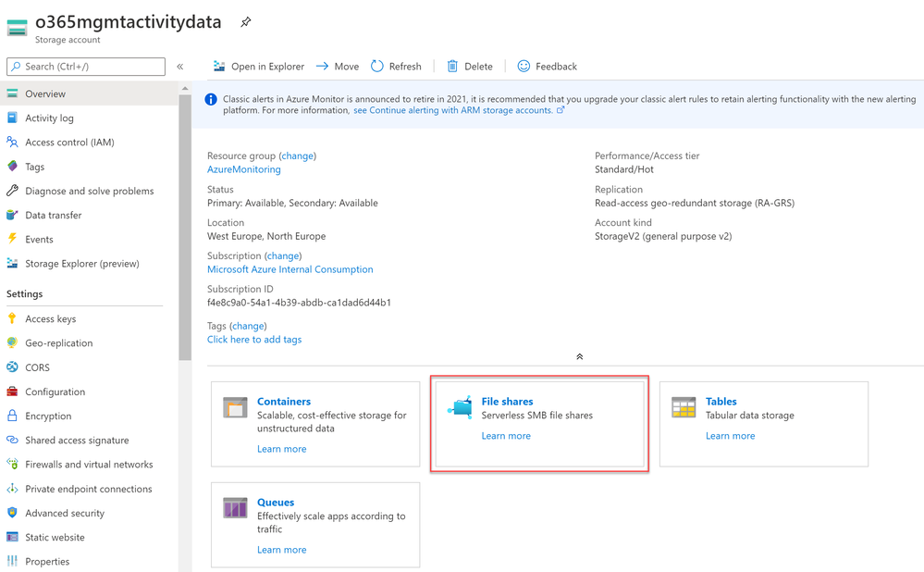
Task: Focus the Search (Ctrl+/) field
Action: (86, 67)
